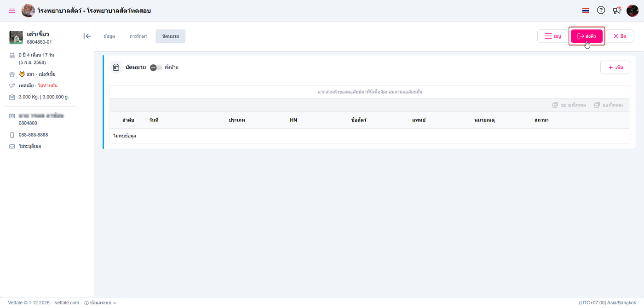Click the email envelope icon

coord(12,147)
